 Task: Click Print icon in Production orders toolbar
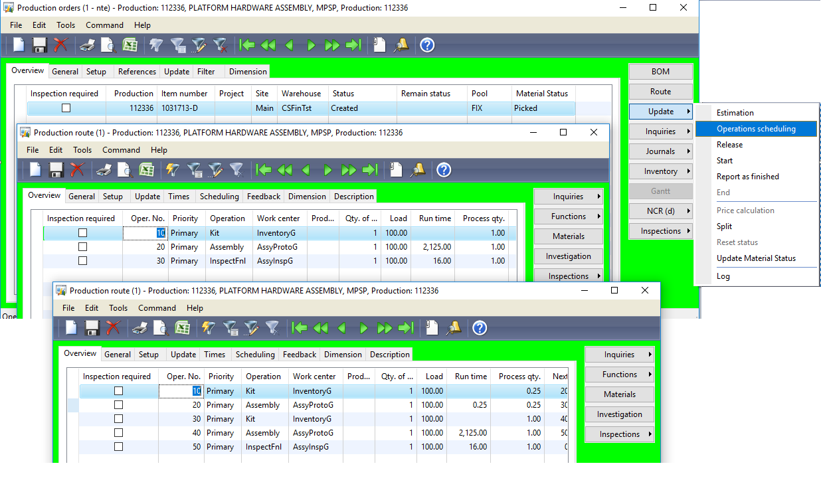pyautogui.click(x=87, y=45)
